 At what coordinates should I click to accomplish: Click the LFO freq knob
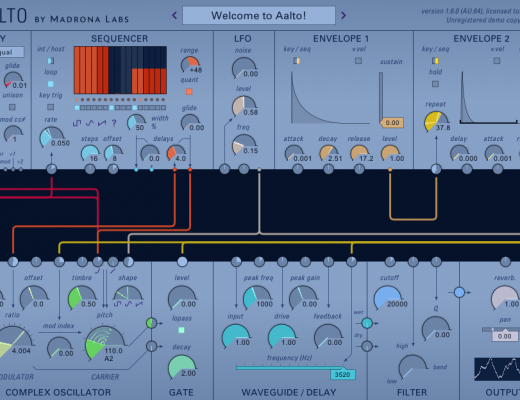(244, 145)
